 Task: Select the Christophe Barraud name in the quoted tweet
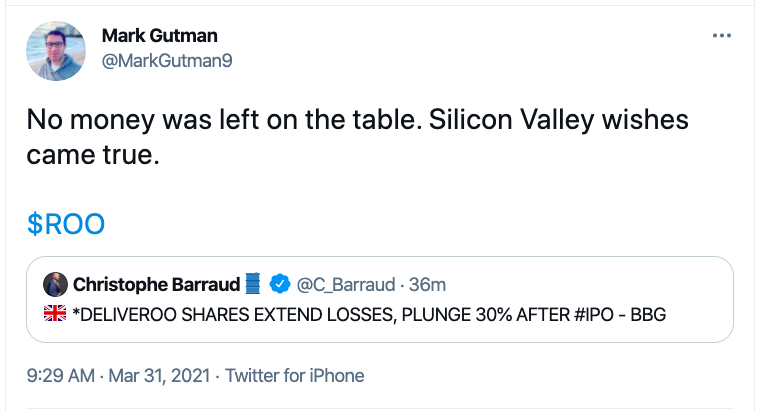pyautogui.click(x=157, y=284)
